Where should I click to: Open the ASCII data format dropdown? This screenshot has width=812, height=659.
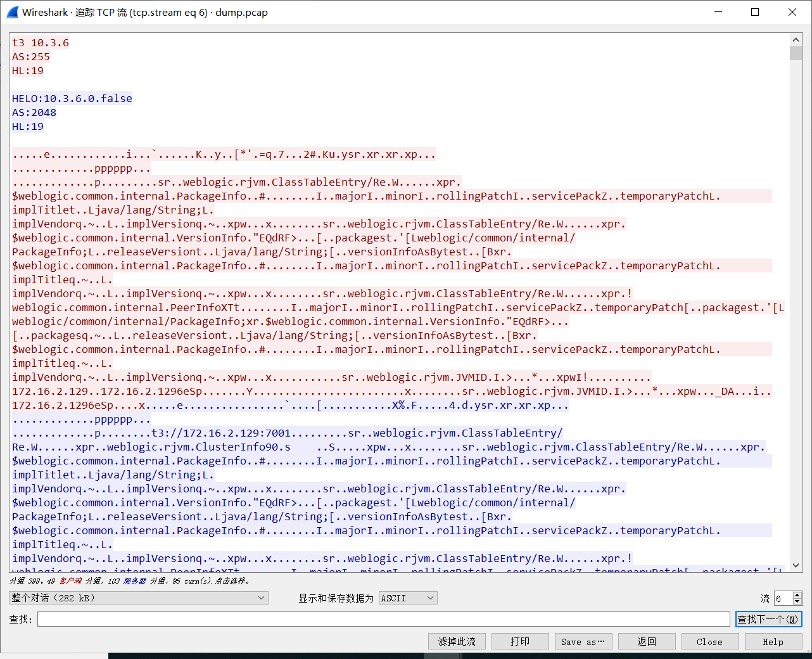[408, 598]
